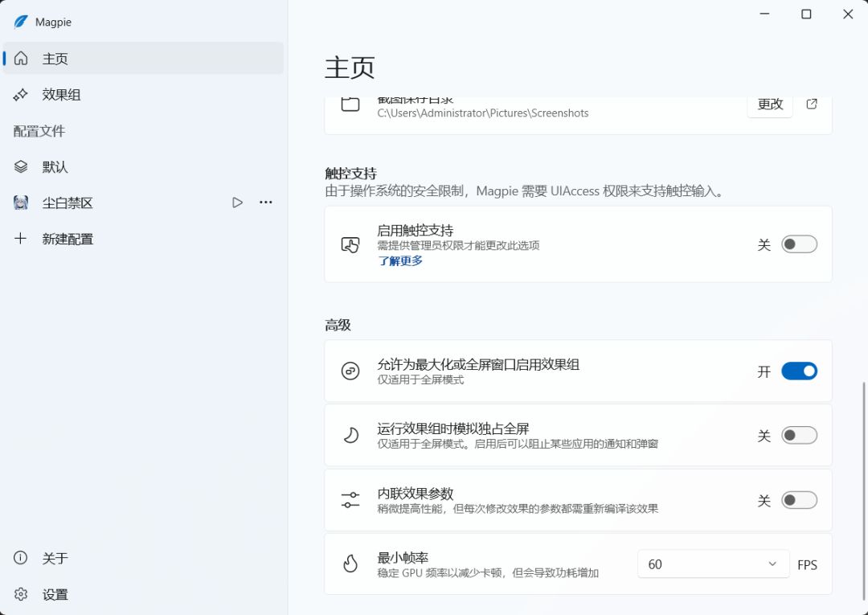
Task: Open the 设置 page
Action: pos(143,594)
